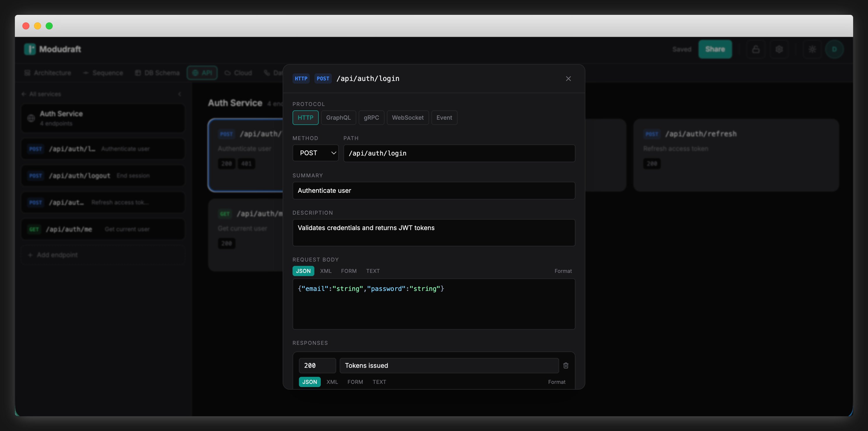Image resolution: width=868 pixels, height=431 pixels.
Task: Click Format for the request body
Action: coord(563,271)
